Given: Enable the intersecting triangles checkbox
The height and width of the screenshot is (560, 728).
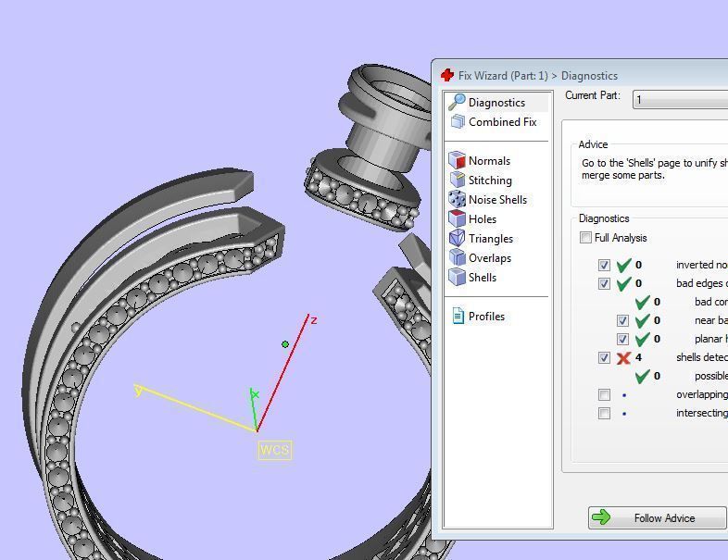Looking at the screenshot, I should point(604,414).
